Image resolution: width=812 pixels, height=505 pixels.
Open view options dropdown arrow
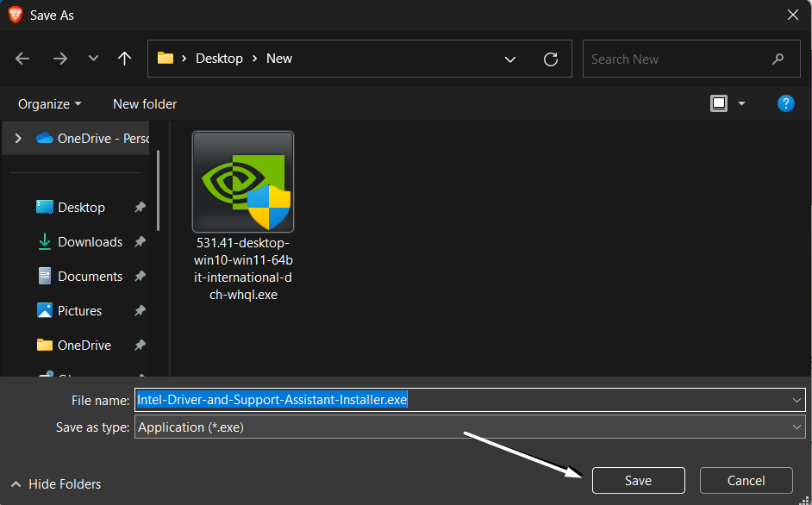pos(741,103)
